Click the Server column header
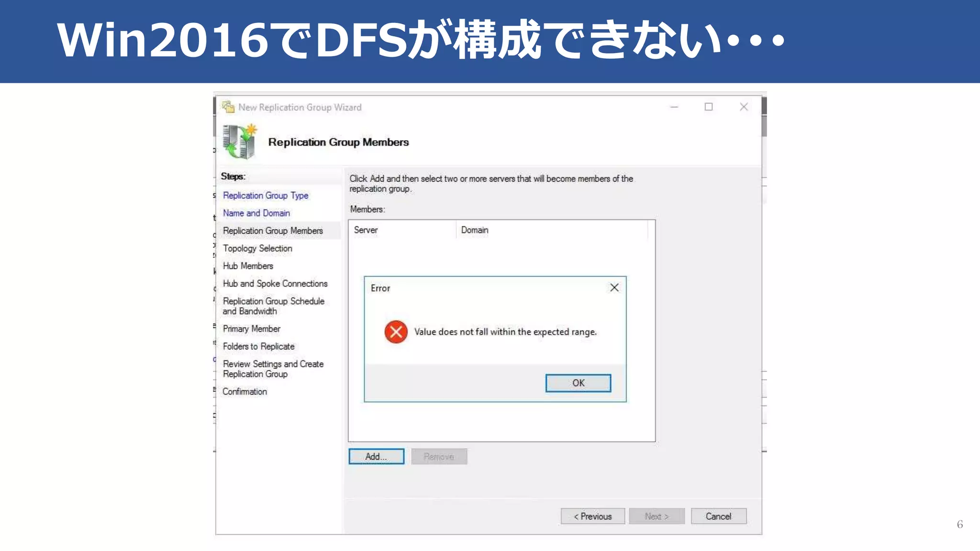This screenshot has width=980, height=551. (402, 230)
